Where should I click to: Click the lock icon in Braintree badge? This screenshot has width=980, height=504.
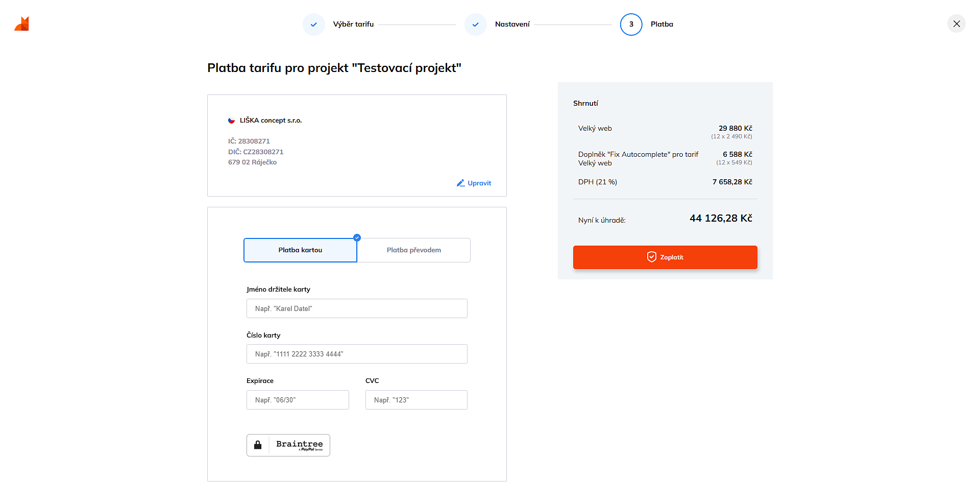(258, 445)
